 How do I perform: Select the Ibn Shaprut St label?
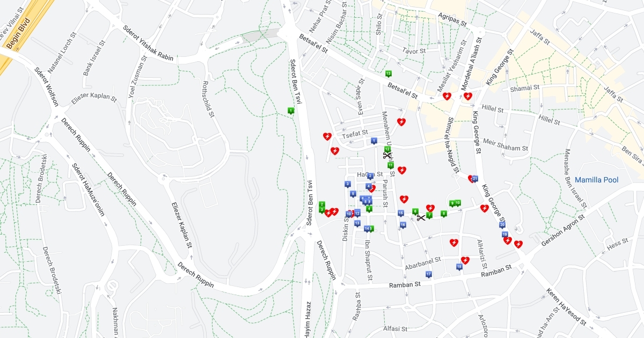tap(368, 260)
